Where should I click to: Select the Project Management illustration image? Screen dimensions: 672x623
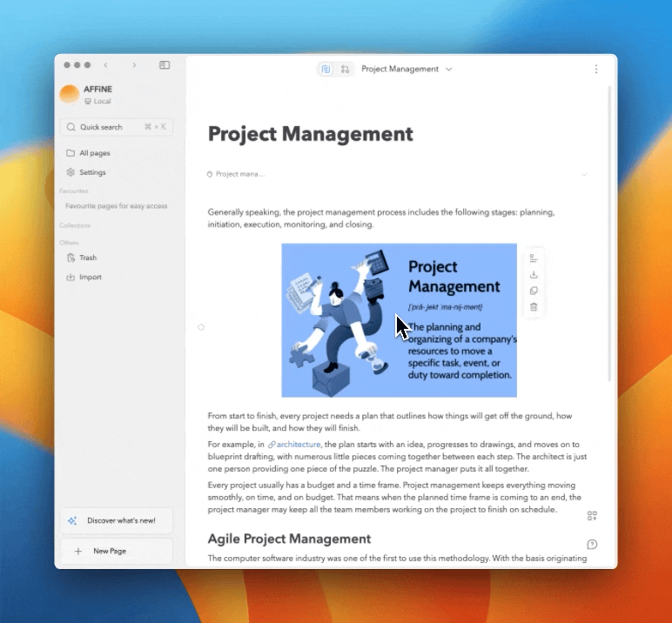pos(399,320)
